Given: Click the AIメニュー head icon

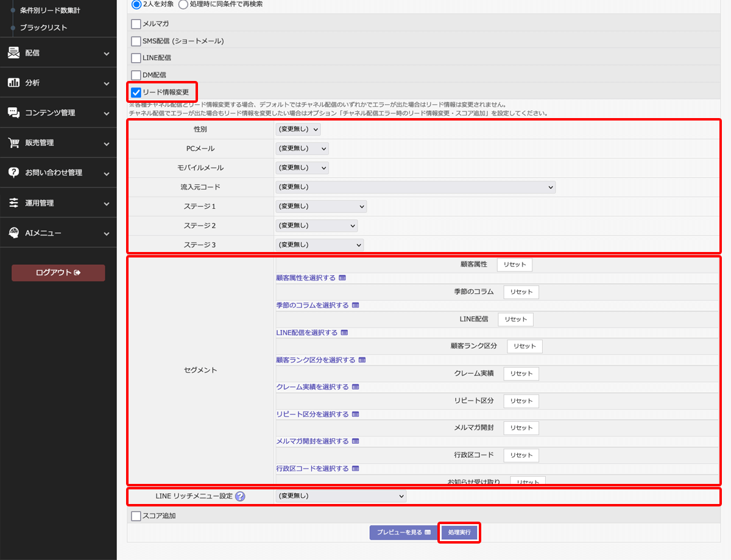Looking at the screenshot, I should point(13,233).
